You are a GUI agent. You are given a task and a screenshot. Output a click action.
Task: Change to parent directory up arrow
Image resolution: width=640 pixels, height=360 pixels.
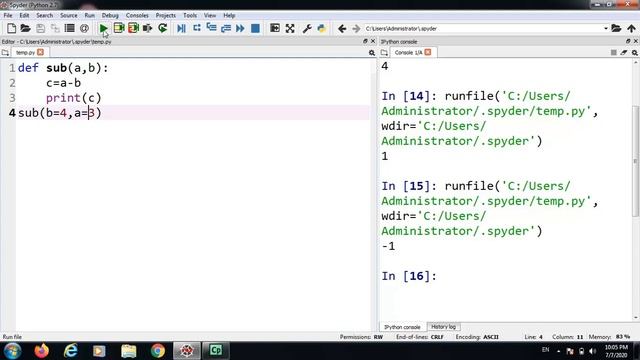[x=631, y=28]
